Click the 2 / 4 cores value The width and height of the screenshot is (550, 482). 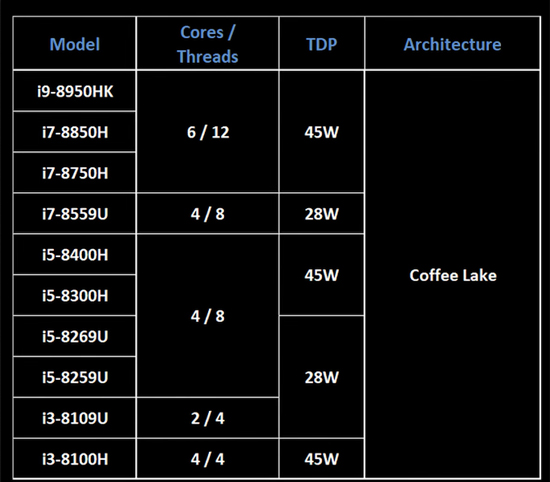click(208, 418)
